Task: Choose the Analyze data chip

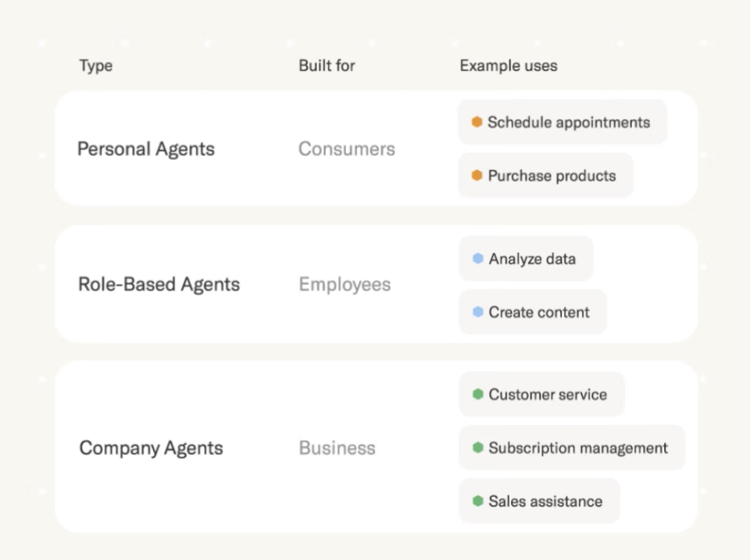Action: point(526,259)
